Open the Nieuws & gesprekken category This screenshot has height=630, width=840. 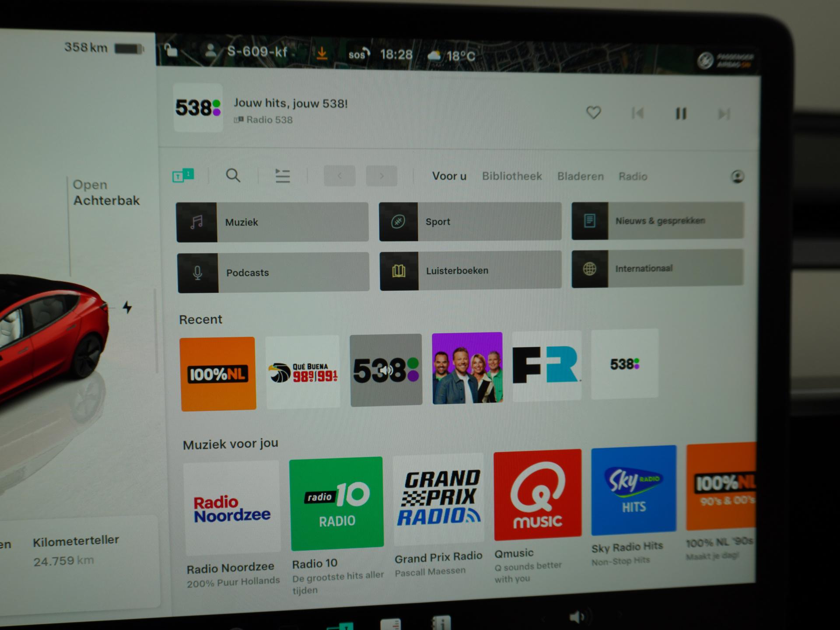[658, 220]
